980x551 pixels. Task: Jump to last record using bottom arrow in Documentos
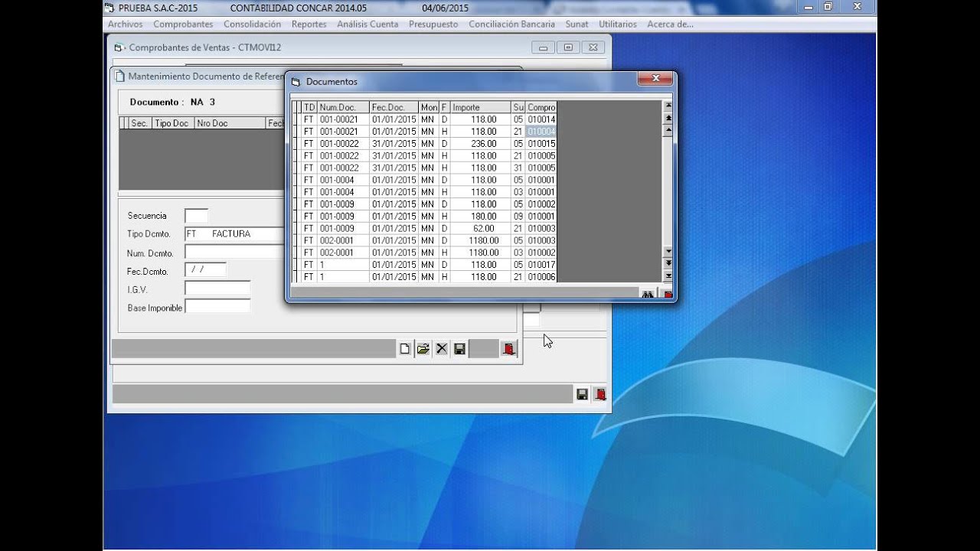click(668, 275)
